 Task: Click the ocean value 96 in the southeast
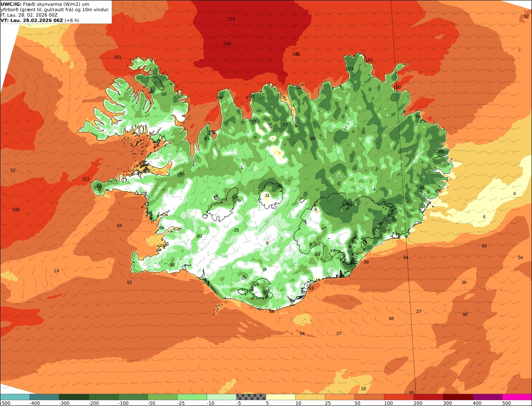click(x=465, y=314)
